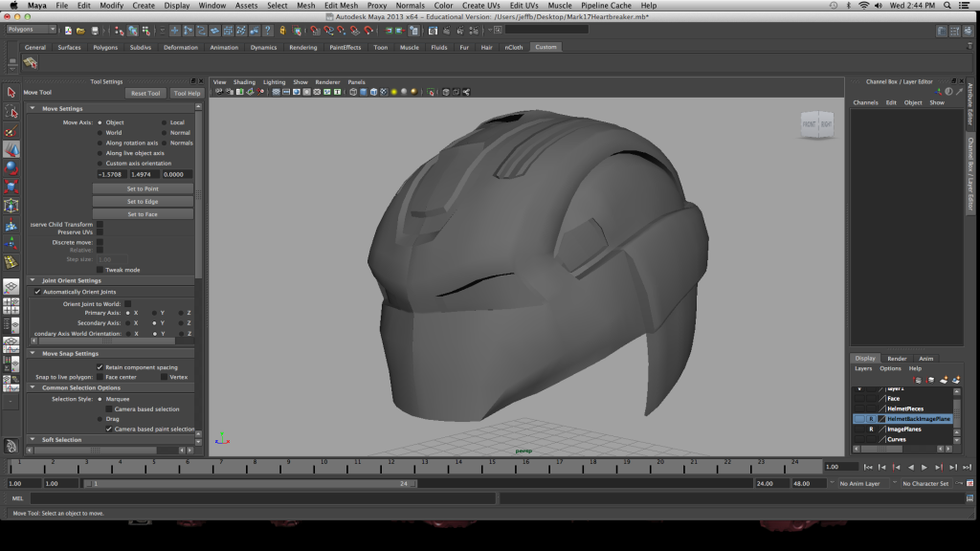
Task: Click the Set to Edge button
Action: [x=143, y=201]
